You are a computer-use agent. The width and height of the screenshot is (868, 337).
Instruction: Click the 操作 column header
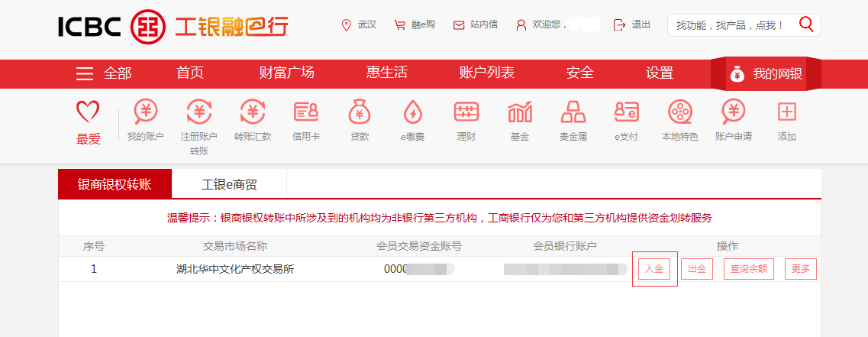(x=728, y=246)
